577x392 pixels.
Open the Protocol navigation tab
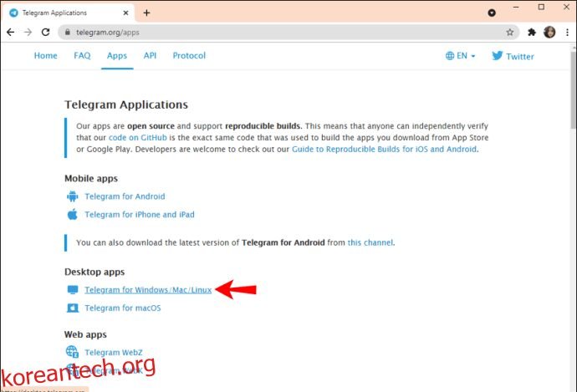pos(189,56)
